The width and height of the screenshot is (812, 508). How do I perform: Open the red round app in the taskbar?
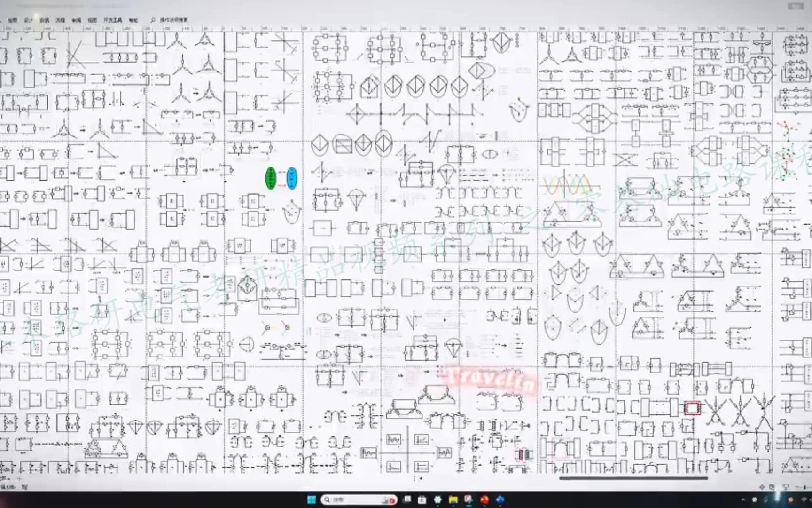coord(484,500)
